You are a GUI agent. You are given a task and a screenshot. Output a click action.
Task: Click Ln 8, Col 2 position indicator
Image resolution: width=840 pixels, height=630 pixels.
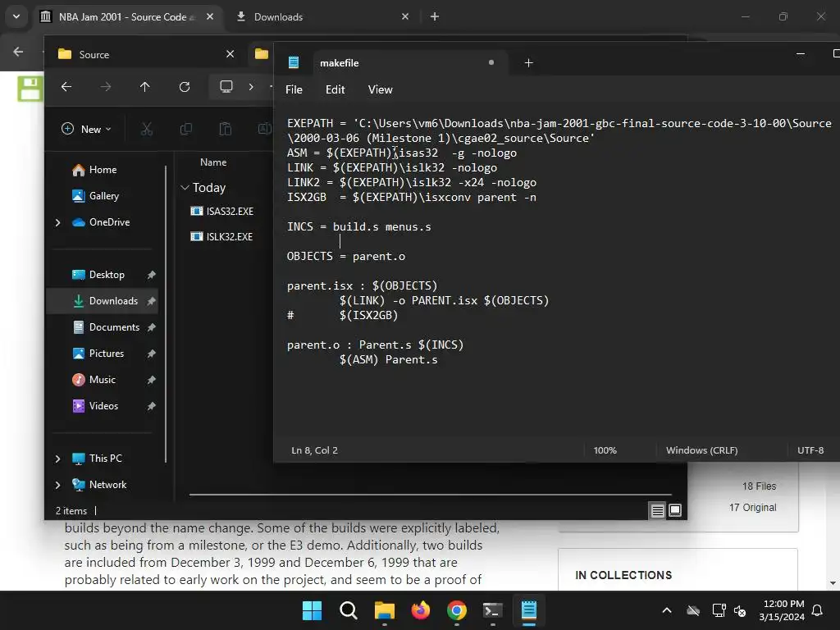[314, 450]
